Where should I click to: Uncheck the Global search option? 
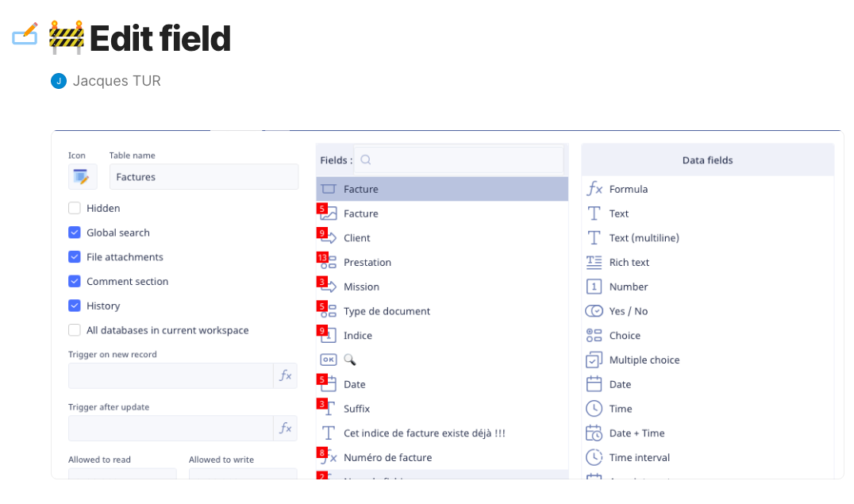75,233
